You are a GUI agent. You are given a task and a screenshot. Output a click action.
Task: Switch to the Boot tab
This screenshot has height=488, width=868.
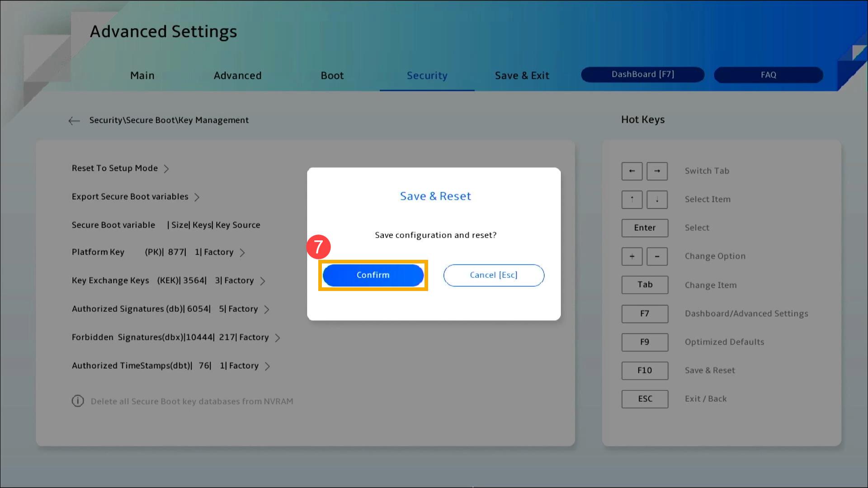[x=332, y=75]
